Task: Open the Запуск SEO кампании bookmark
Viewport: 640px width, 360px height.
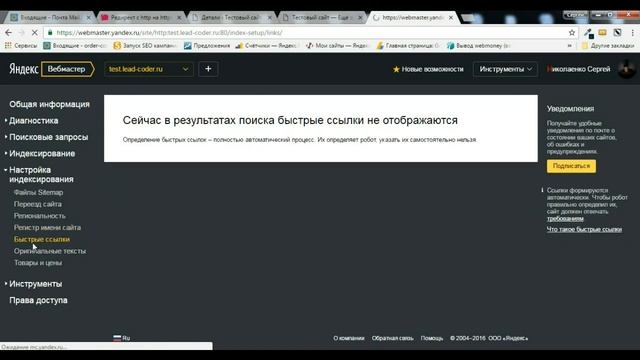Action: tap(145, 46)
